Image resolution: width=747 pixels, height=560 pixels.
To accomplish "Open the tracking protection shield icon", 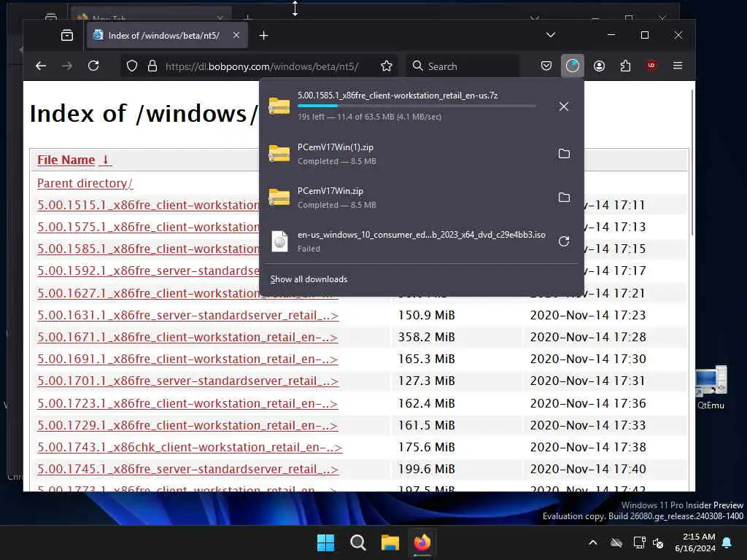I will click(x=132, y=66).
